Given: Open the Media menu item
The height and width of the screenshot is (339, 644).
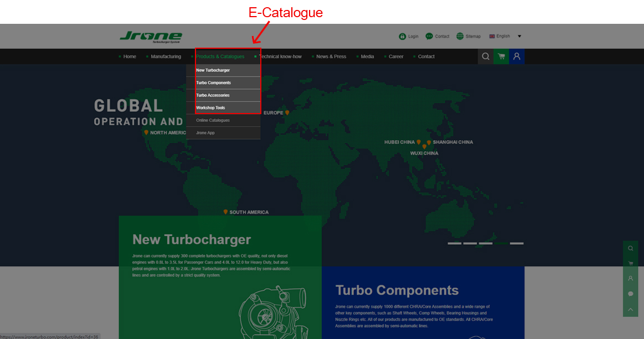Looking at the screenshot, I should pos(367,56).
